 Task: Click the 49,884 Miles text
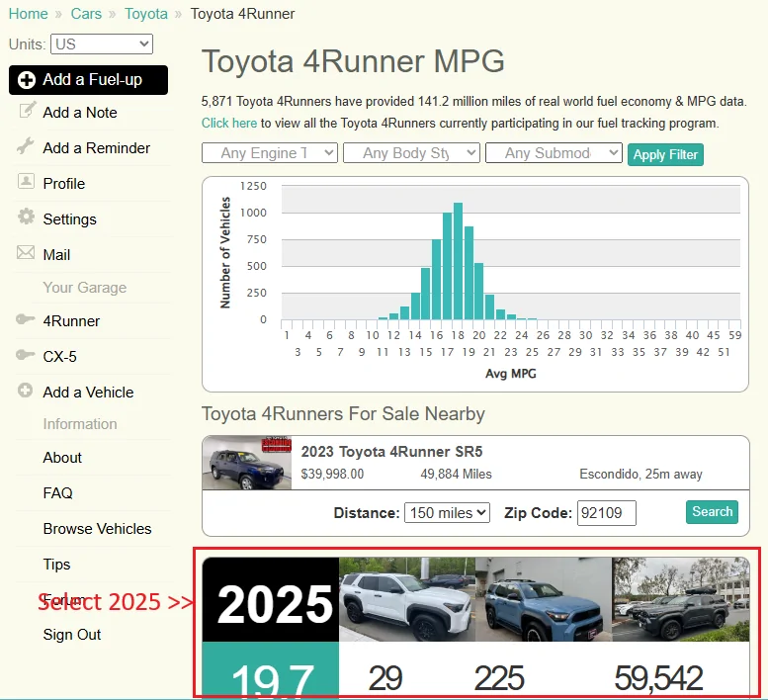pyautogui.click(x=456, y=475)
